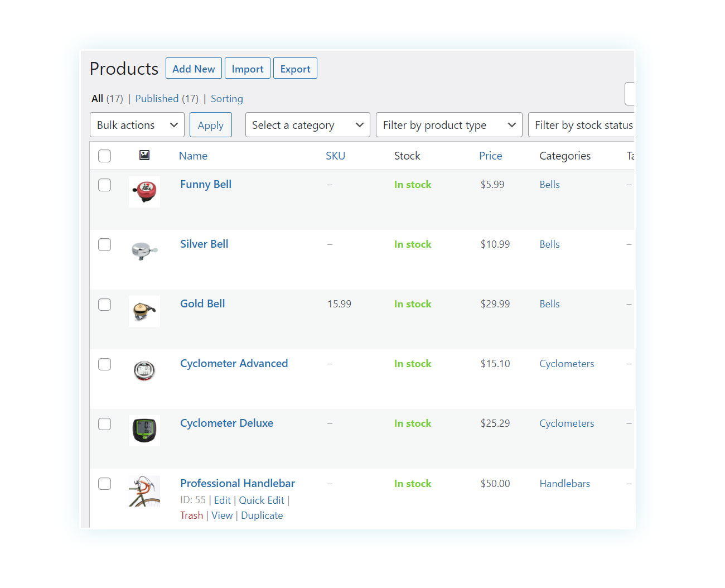Open the Funny Bell product link
Image resolution: width=725 pixels, height=588 pixels.
(206, 184)
